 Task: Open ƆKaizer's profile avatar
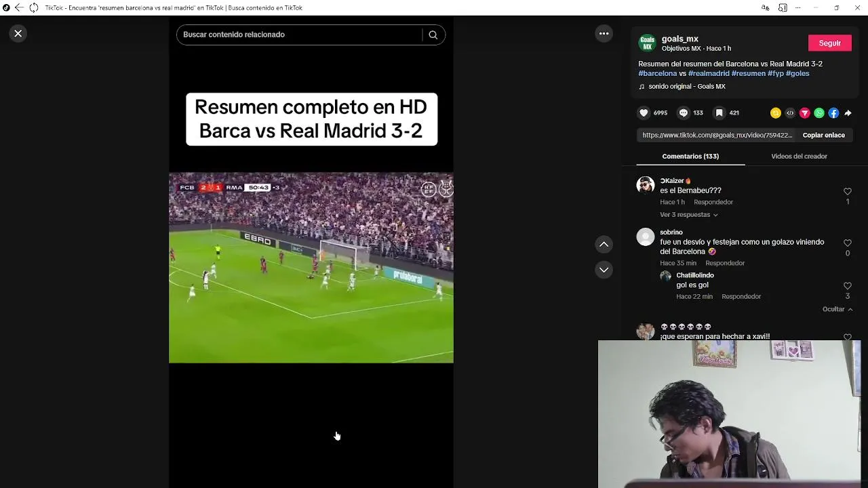click(x=645, y=185)
